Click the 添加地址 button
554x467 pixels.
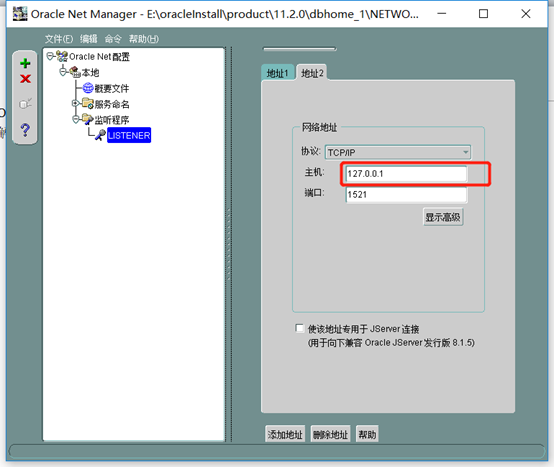pyautogui.click(x=285, y=434)
